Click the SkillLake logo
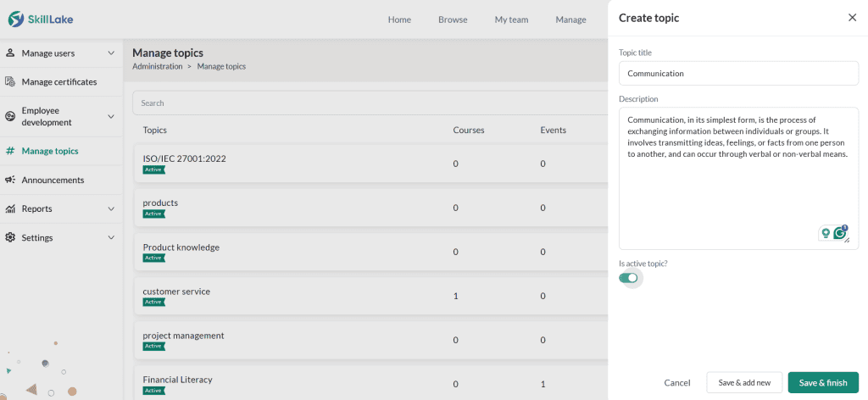Image resolution: width=868 pixels, height=400 pixels. [41, 19]
